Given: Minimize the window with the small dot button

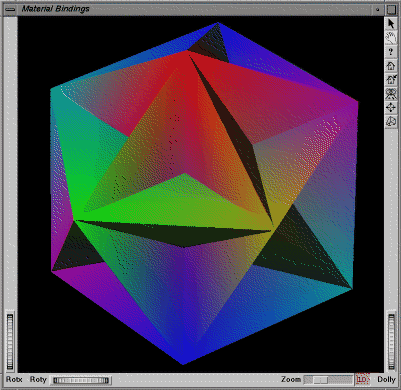Looking at the screenshot, I should [378, 9].
